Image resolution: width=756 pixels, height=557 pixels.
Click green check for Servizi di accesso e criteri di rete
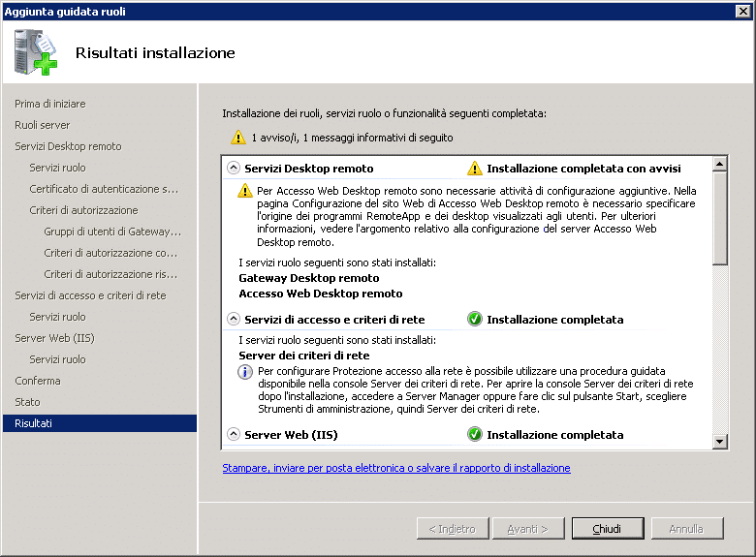(x=474, y=319)
